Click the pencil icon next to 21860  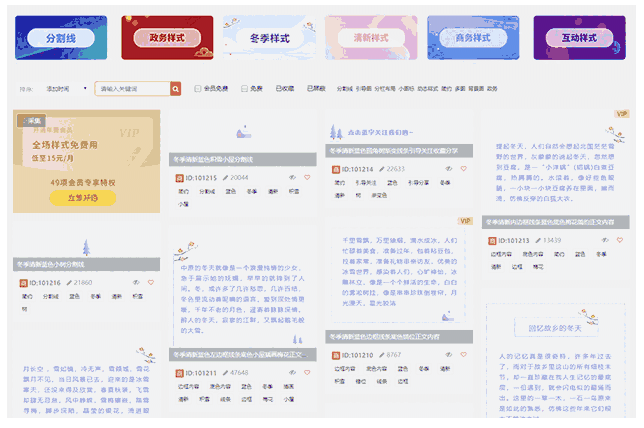69,283
